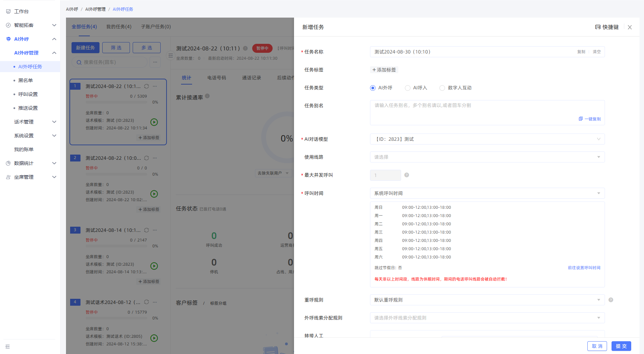Click the search magnifier icon in task search
Viewport: 644px width, 354px height.
pos(79,62)
